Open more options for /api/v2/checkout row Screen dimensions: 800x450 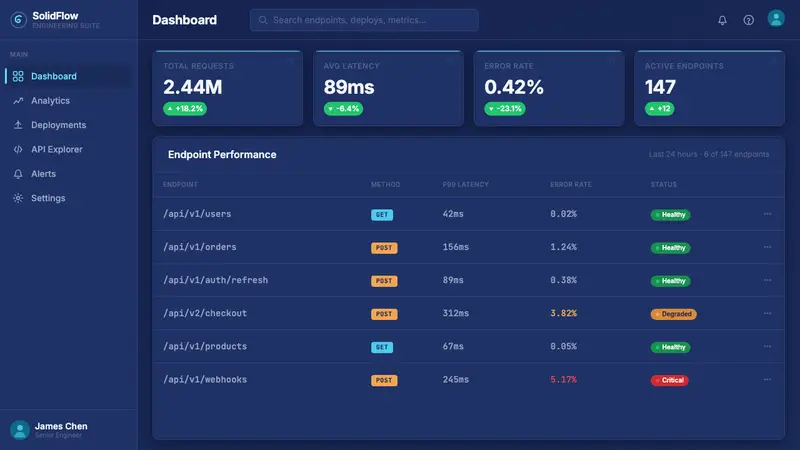coord(767,313)
